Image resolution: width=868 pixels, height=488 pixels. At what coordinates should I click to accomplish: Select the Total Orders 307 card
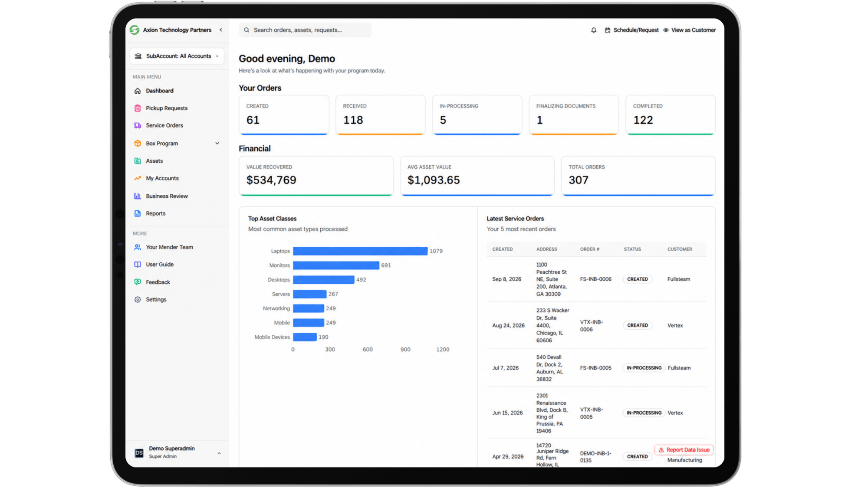638,176
